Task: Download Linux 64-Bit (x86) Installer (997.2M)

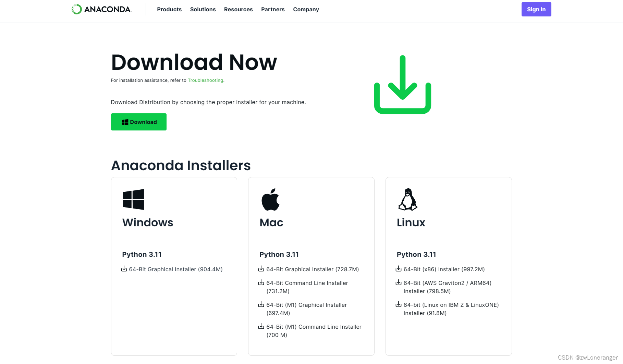Action: pyautogui.click(x=444, y=269)
